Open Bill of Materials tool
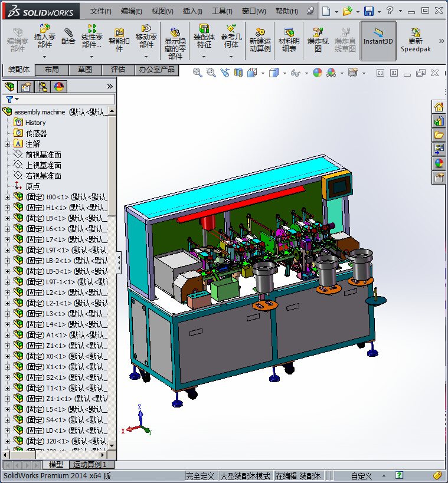This screenshot has width=448, height=483. 289,40
